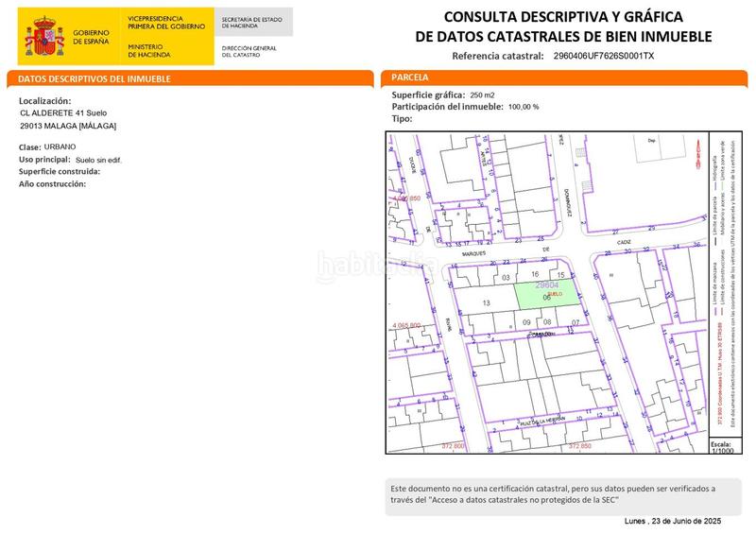Click the Spanish government coat of arms
Image resolution: width=756 pixels, height=534 pixels.
(49, 36)
